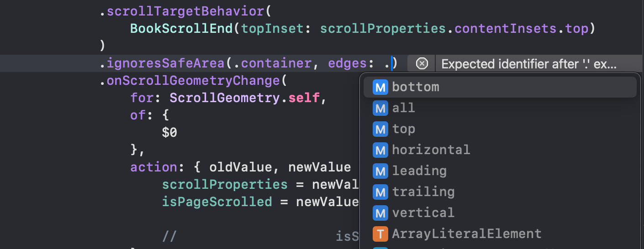
Task: Select ArrayLiteralElement type suggestion
Action: [466, 234]
